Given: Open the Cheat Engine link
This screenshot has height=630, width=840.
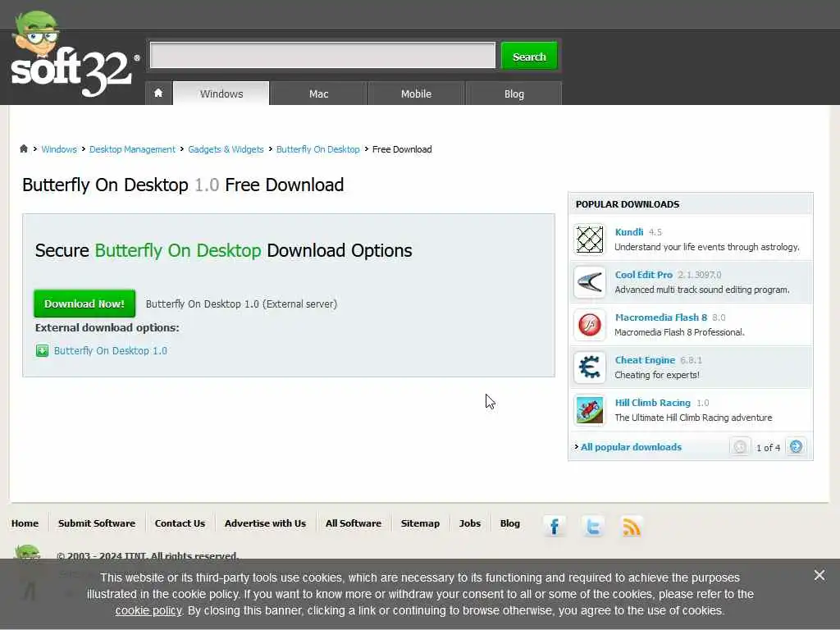Looking at the screenshot, I should 645,360.
